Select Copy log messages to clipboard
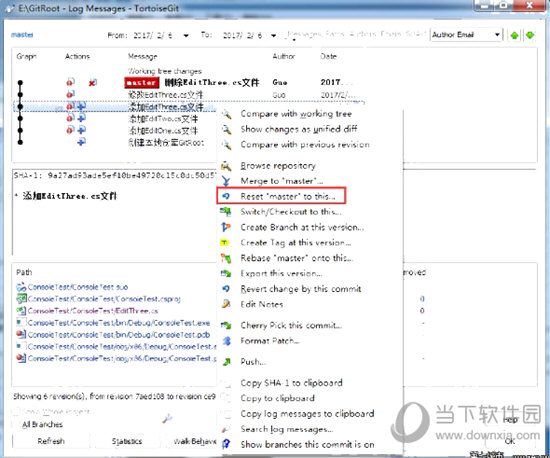Viewport: 550px width, 458px height. tap(307, 414)
